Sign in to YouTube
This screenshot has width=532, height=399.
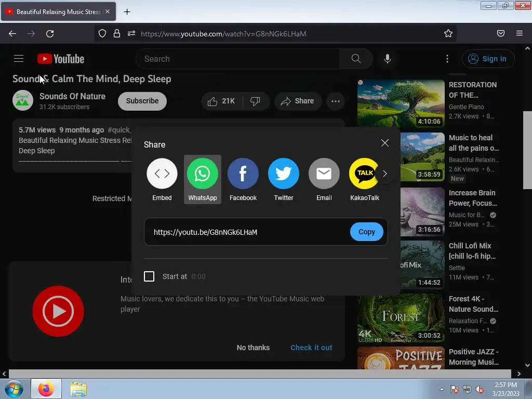488,59
